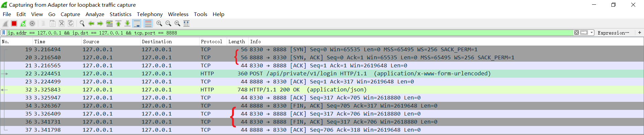
Task: Open the Statistics menu
Action: (120, 14)
